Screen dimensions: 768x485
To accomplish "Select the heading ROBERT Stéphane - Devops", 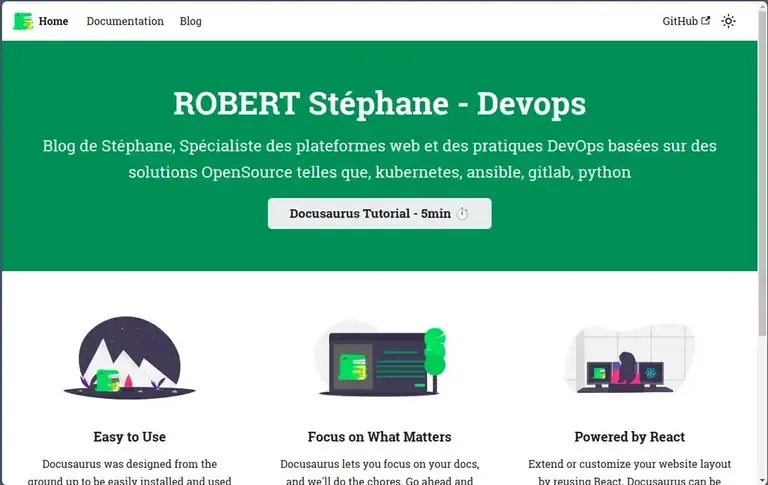I will coord(380,103).
